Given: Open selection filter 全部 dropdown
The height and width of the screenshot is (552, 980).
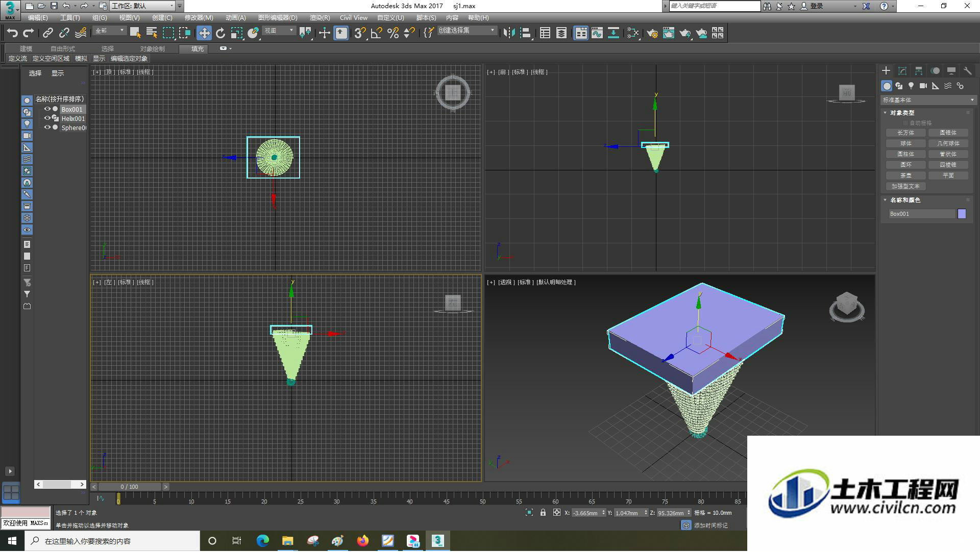Looking at the screenshot, I should pos(110,31).
